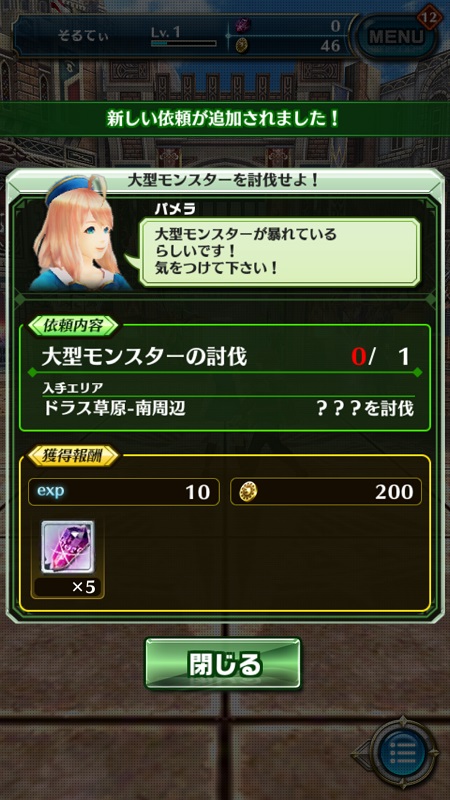Tap the player level experience bar
Image resolution: width=450 pixels, height=800 pixels.
[183, 44]
